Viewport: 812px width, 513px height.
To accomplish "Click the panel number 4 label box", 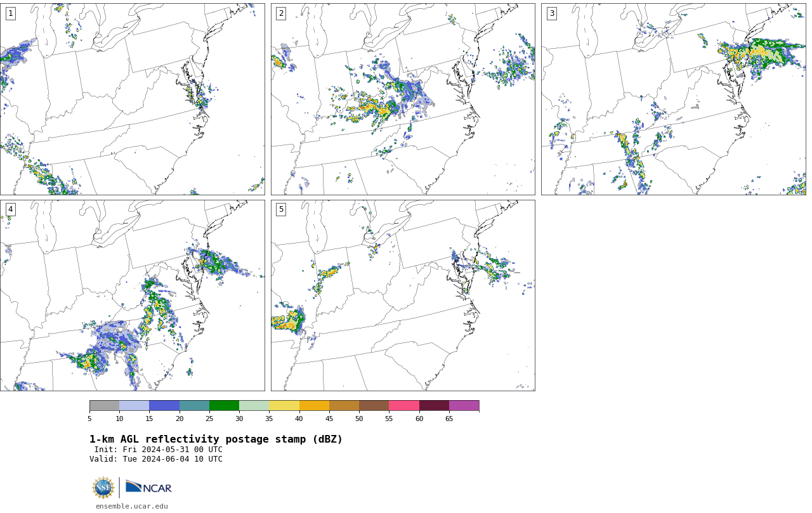I will point(10,209).
